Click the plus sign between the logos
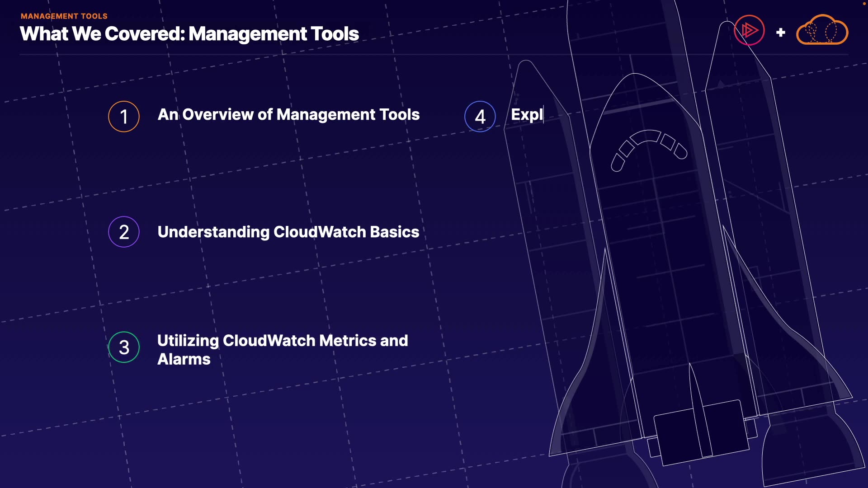Image resolution: width=868 pixels, height=488 pixels. pyautogui.click(x=780, y=33)
